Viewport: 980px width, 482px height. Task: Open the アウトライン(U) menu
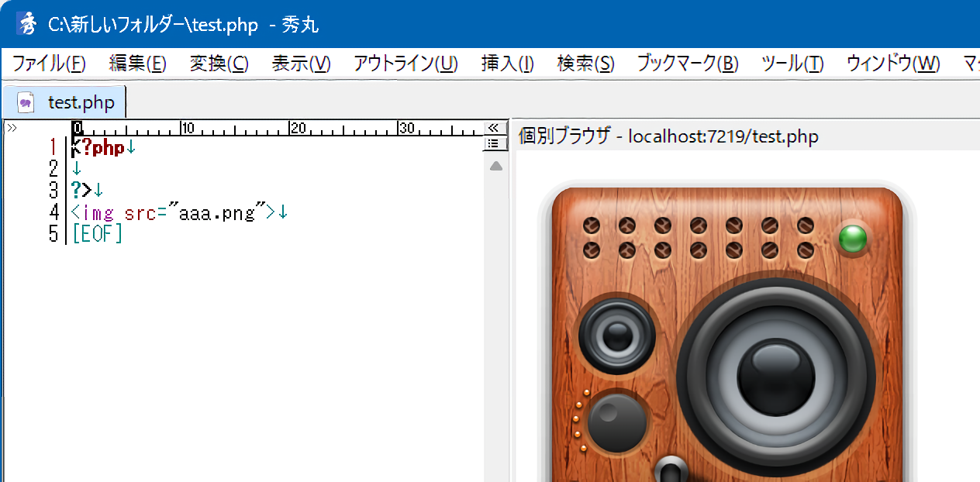(x=405, y=64)
